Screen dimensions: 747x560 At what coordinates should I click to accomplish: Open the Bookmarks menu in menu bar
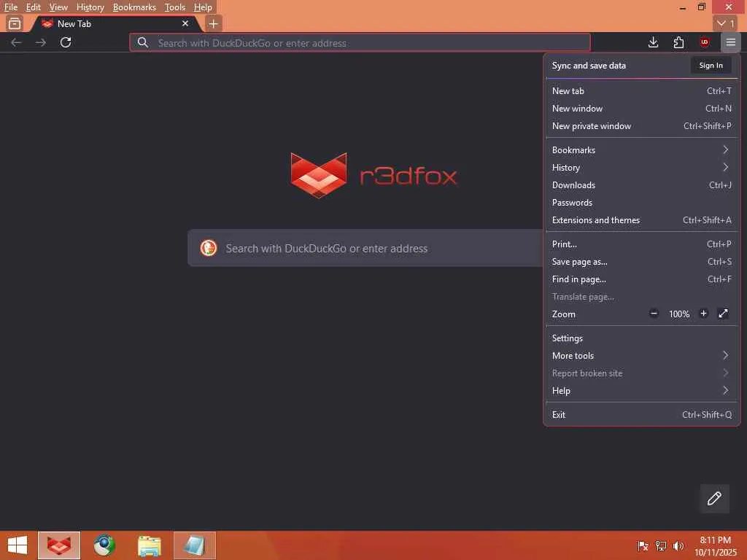pyautogui.click(x=134, y=7)
